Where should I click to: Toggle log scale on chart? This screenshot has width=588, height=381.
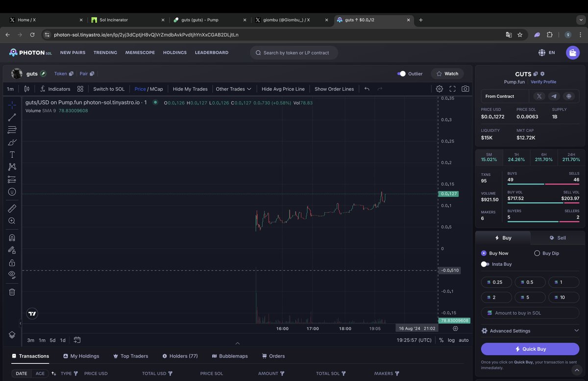point(451,340)
